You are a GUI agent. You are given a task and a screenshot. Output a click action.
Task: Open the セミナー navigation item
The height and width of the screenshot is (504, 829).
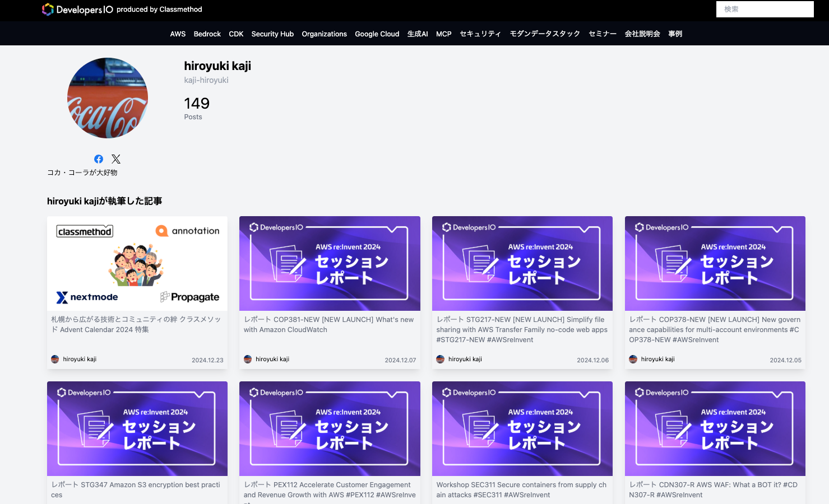pos(603,34)
